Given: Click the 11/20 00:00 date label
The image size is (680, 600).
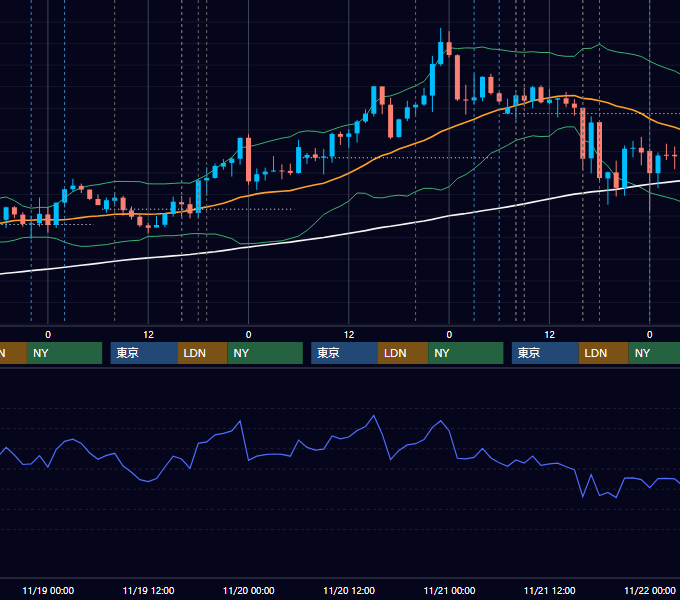Looking at the screenshot, I should pos(248,590).
